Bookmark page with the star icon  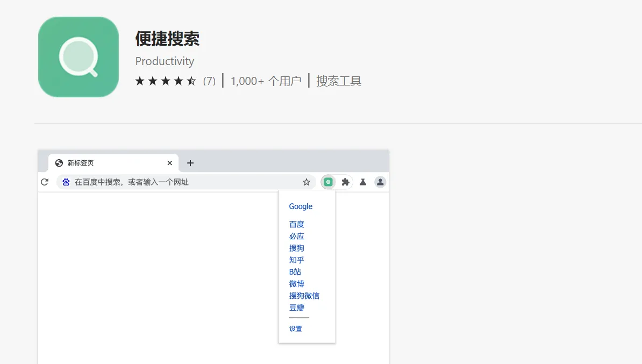[x=306, y=182]
